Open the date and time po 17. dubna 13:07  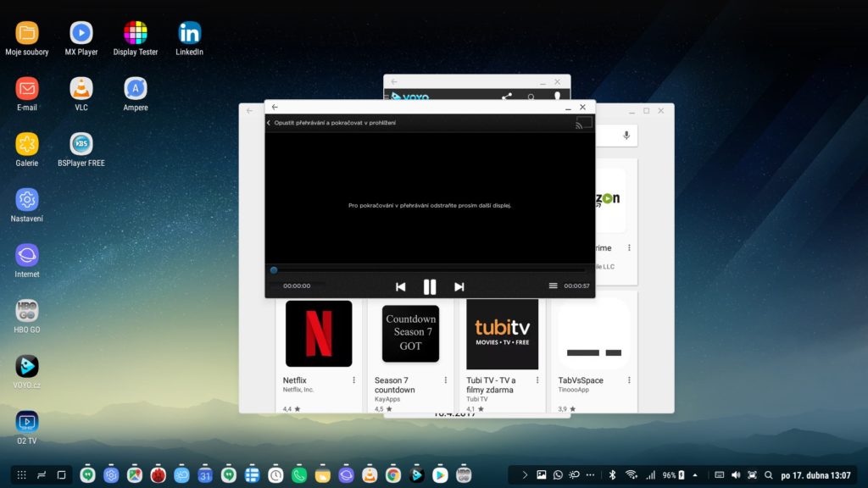pos(816,474)
